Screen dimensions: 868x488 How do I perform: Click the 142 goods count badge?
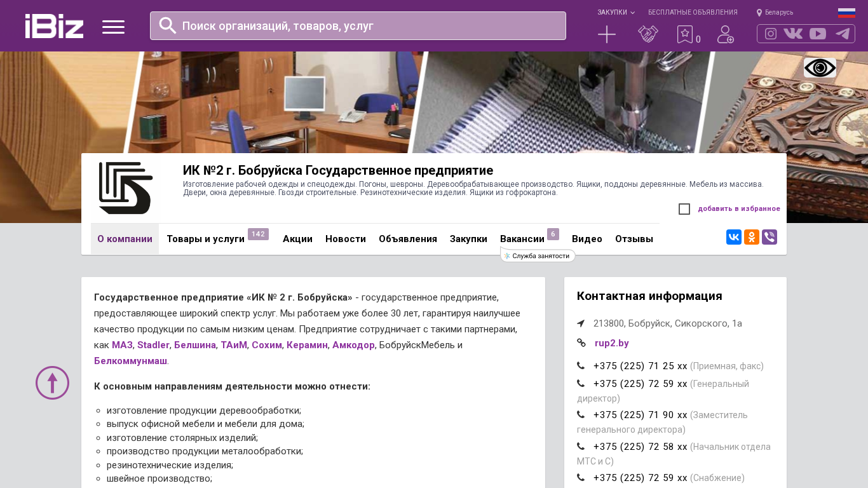(x=258, y=234)
